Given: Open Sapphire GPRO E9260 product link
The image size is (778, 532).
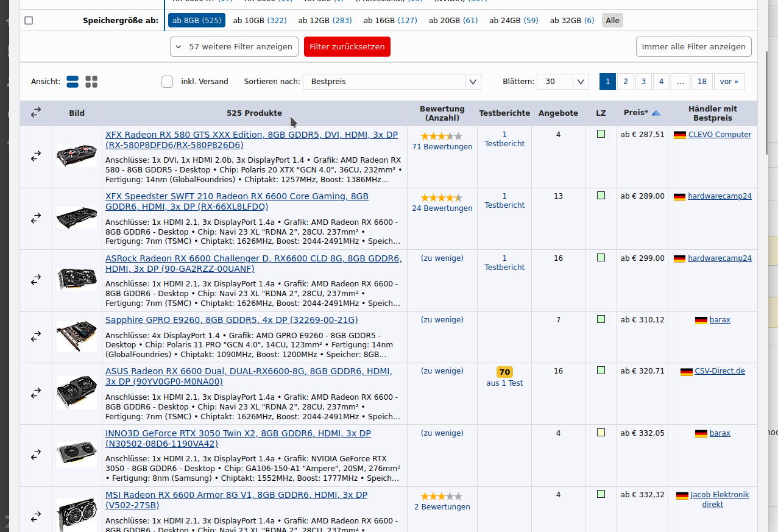Looking at the screenshot, I should pos(232,320).
